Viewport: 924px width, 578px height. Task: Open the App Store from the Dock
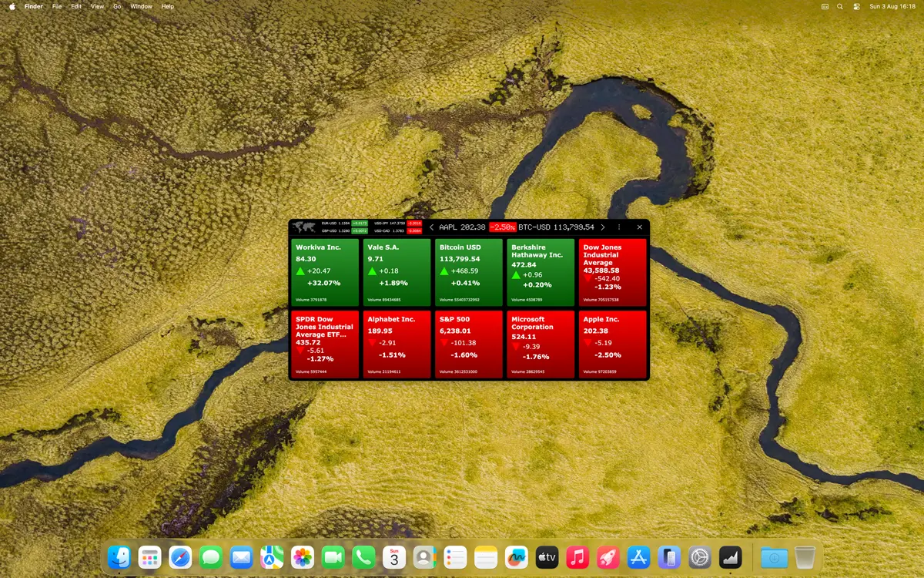click(x=638, y=557)
